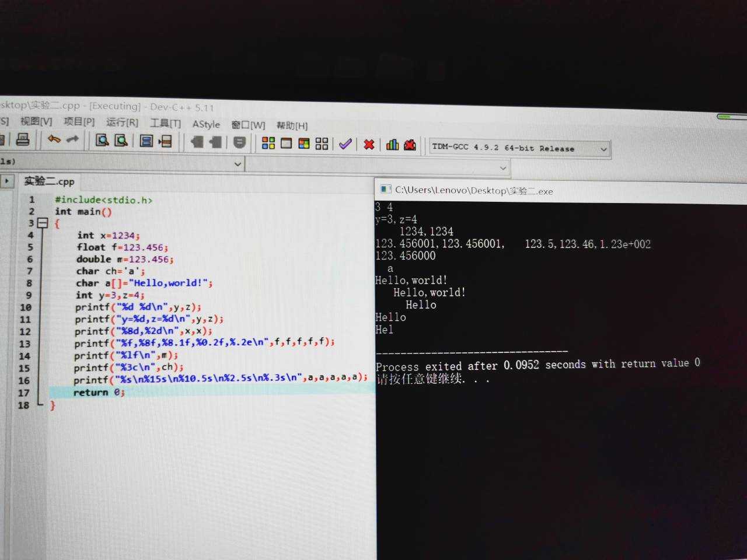
Task: Expand the TDM-GCC 4.9.2 compiler dropdown
Action: (603, 149)
